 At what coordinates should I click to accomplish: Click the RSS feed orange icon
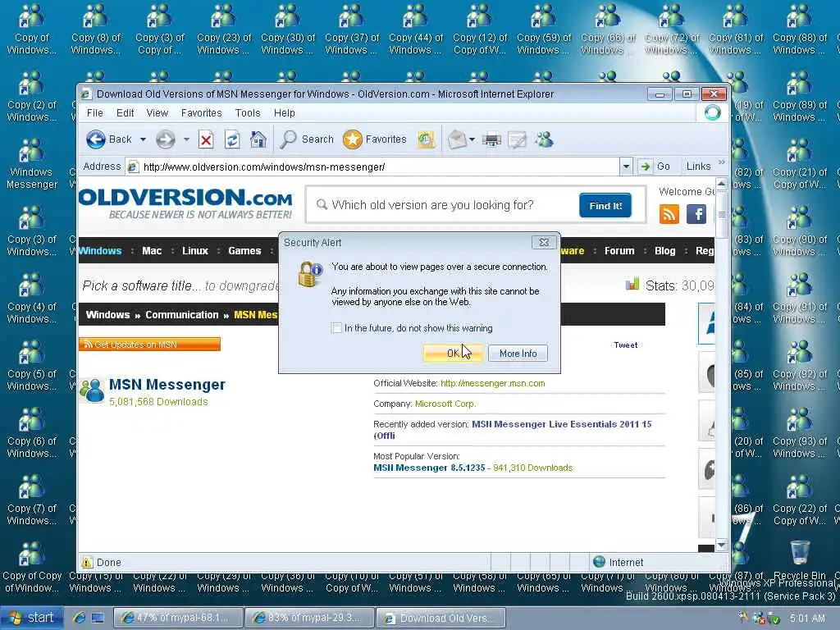pos(669,215)
